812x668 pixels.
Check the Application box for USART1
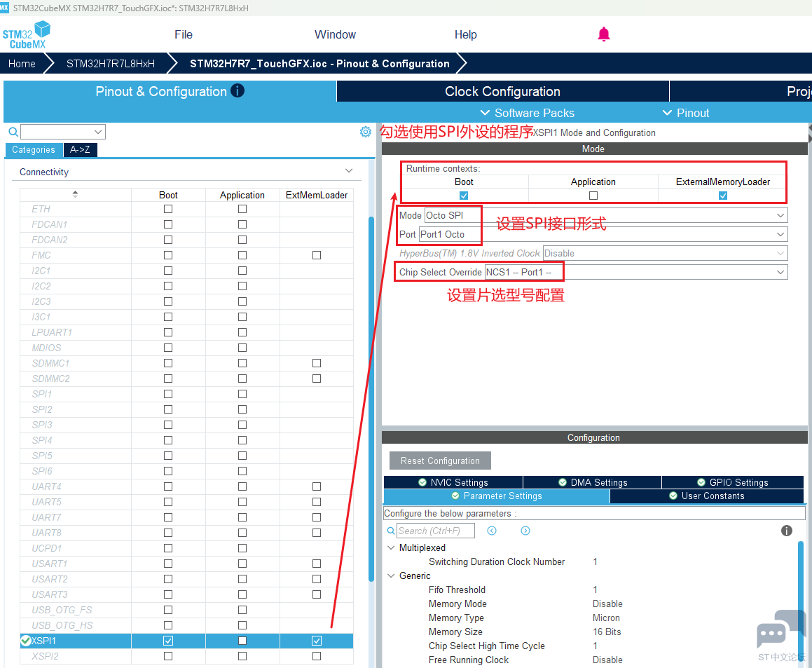coord(242,564)
